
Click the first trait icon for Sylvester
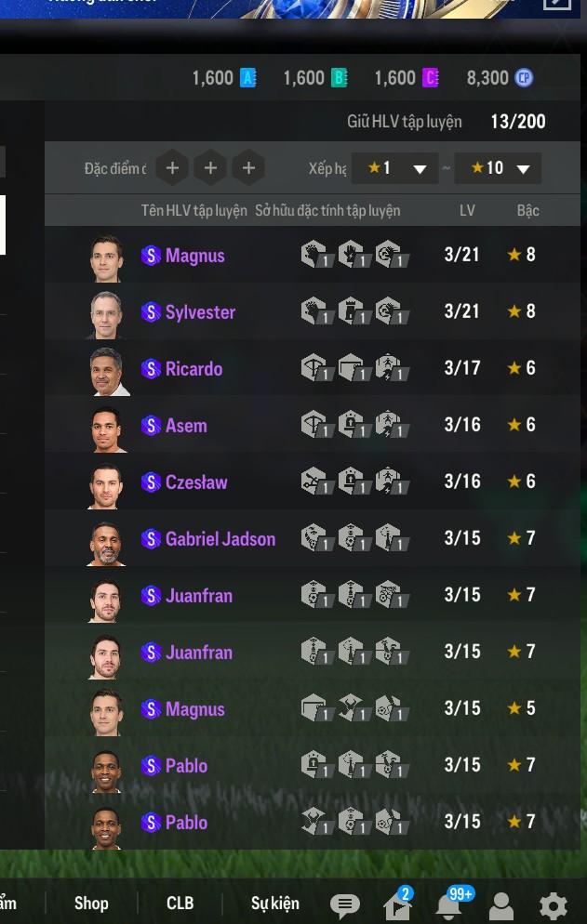click(x=315, y=311)
